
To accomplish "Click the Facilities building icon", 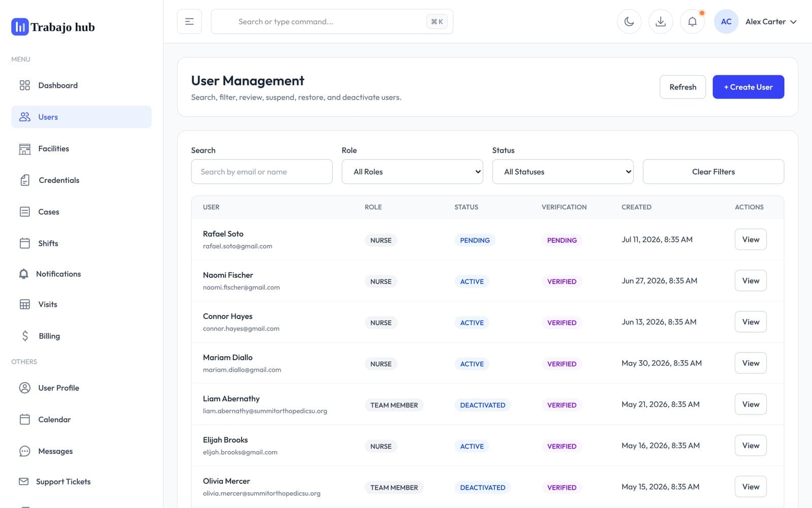I will point(24,149).
